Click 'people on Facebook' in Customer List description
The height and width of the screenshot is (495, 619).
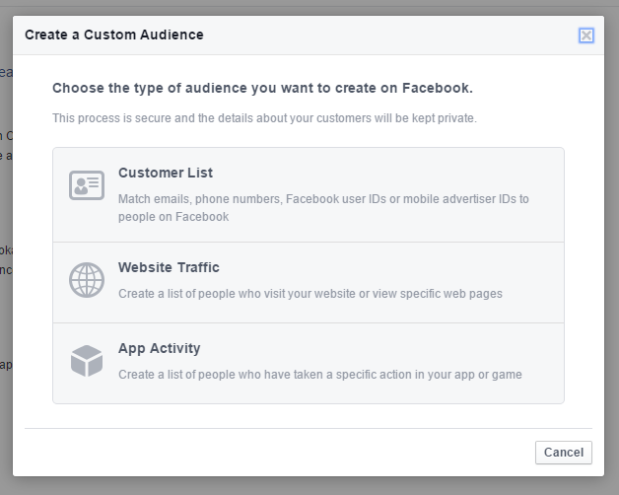(x=173, y=216)
